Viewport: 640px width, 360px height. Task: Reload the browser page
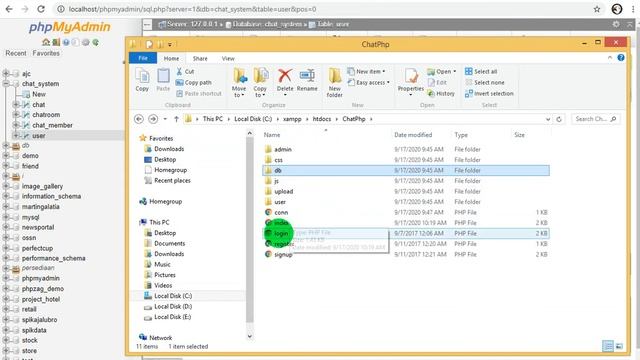[41, 9]
